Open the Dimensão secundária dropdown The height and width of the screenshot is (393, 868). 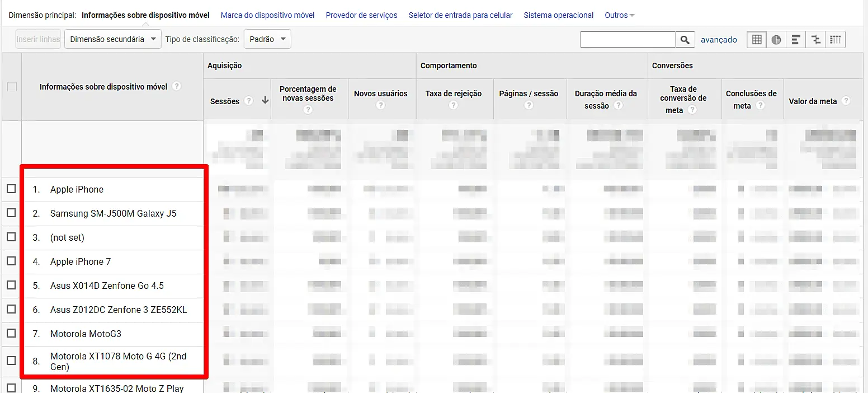tap(112, 39)
